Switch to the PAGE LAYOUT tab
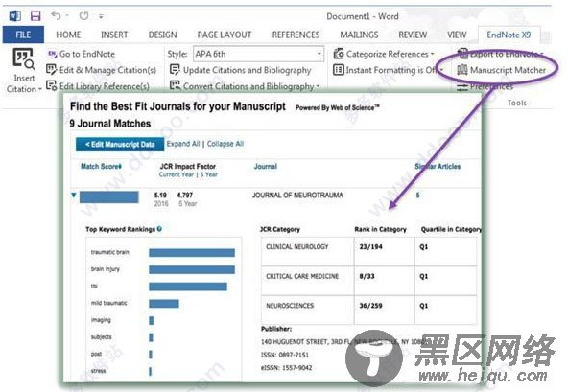Screen dimensions: 568x392 click(x=225, y=35)
